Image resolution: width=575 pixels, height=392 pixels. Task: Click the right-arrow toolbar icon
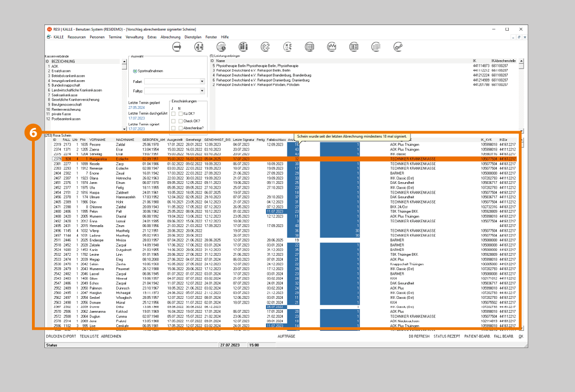coord(177,46)
